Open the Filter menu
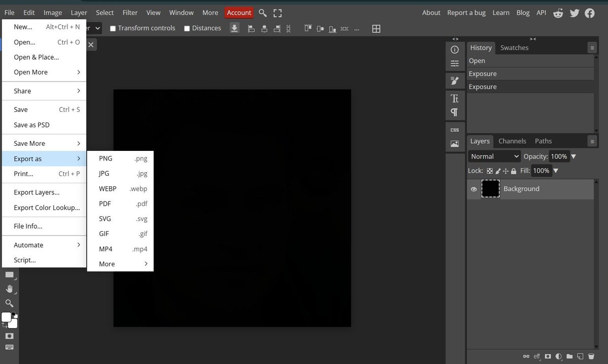 coord(130,13)
